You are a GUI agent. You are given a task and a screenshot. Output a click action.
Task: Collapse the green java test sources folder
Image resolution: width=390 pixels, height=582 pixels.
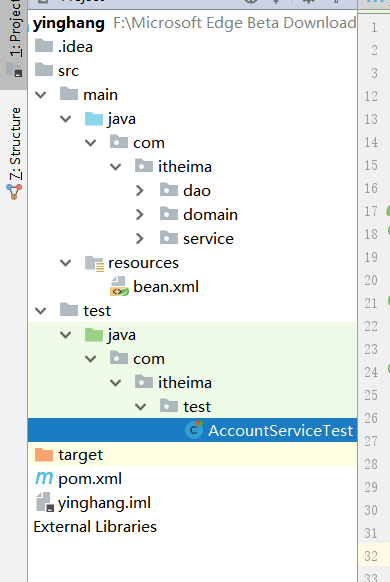pos(66,335)
